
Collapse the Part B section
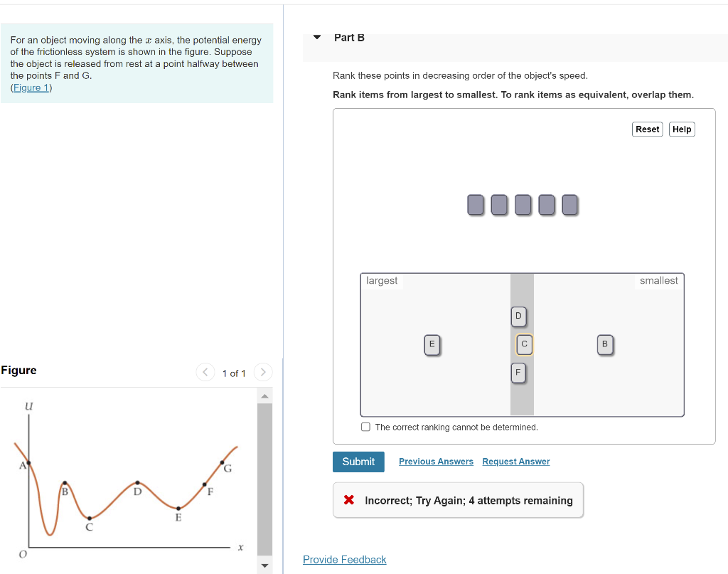(x=316, y=37)
